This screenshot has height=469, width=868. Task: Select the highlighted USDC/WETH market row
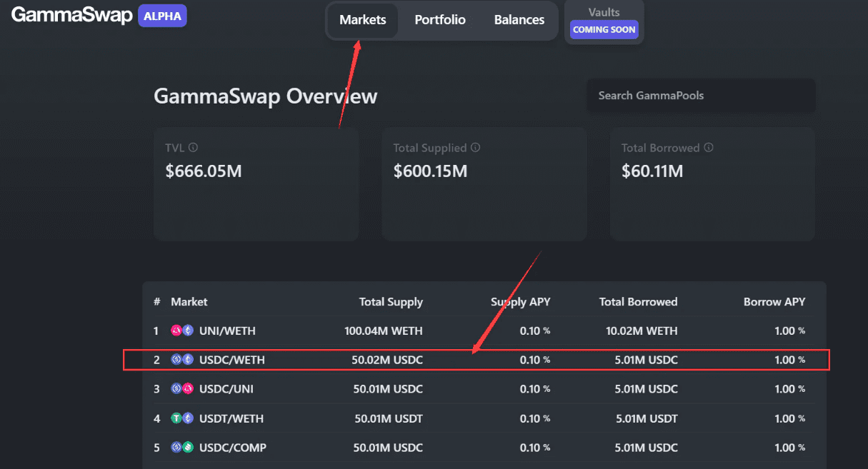click(429, 360)
